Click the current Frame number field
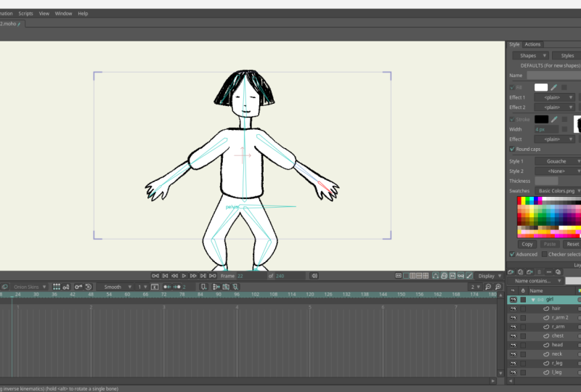 (x=251, y=276)
